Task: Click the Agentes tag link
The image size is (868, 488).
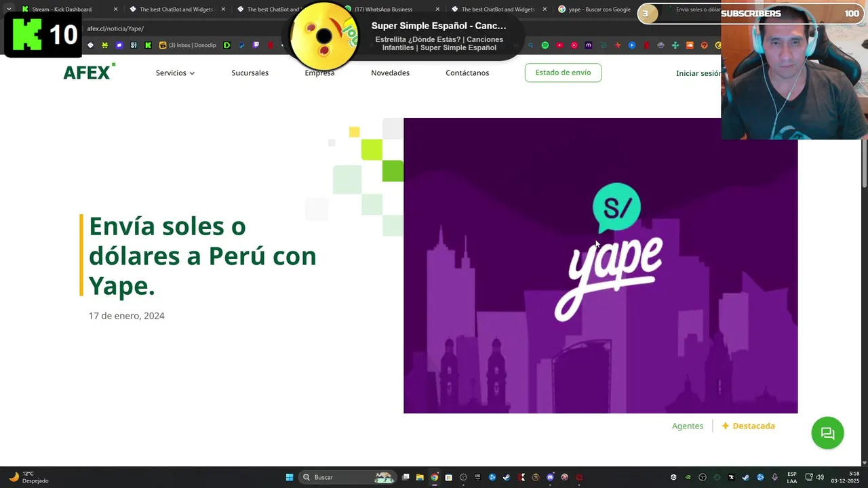Action: click(x=688, y=426)
